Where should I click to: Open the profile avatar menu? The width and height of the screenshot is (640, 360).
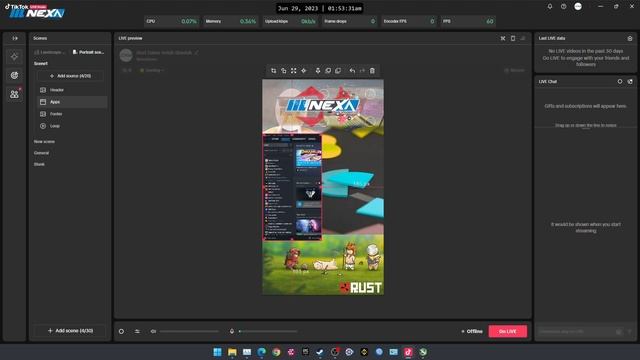(578, 7)
